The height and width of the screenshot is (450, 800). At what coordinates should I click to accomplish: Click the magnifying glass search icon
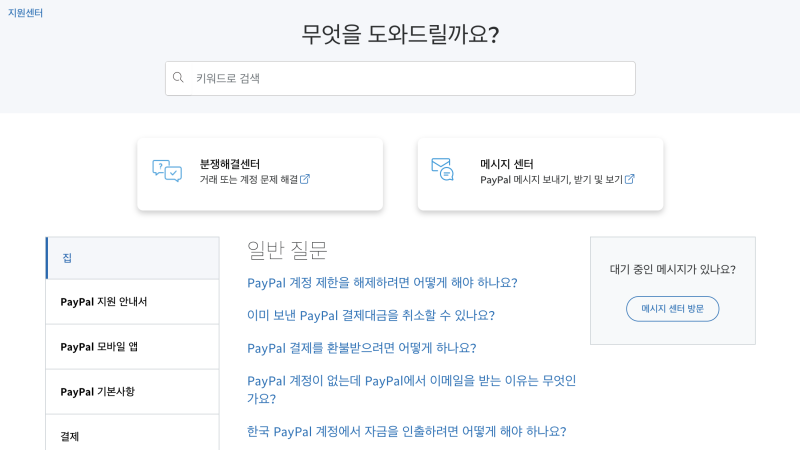(x=178, y=78)
